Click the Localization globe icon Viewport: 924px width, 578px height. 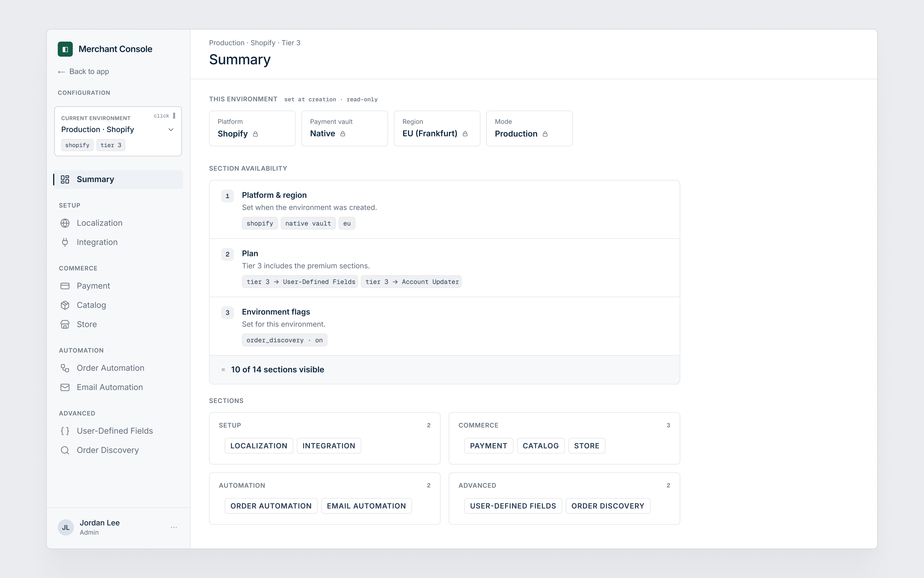(65, 223)
